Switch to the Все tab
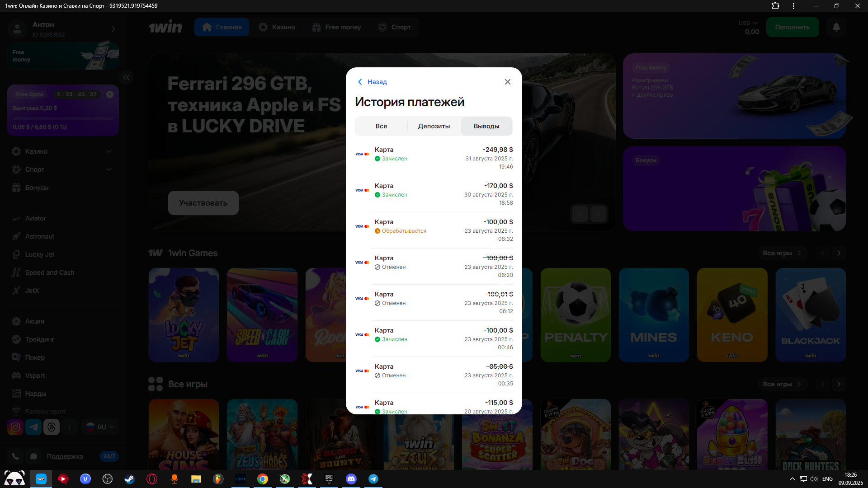868x488 pixels. click(381, 126)
